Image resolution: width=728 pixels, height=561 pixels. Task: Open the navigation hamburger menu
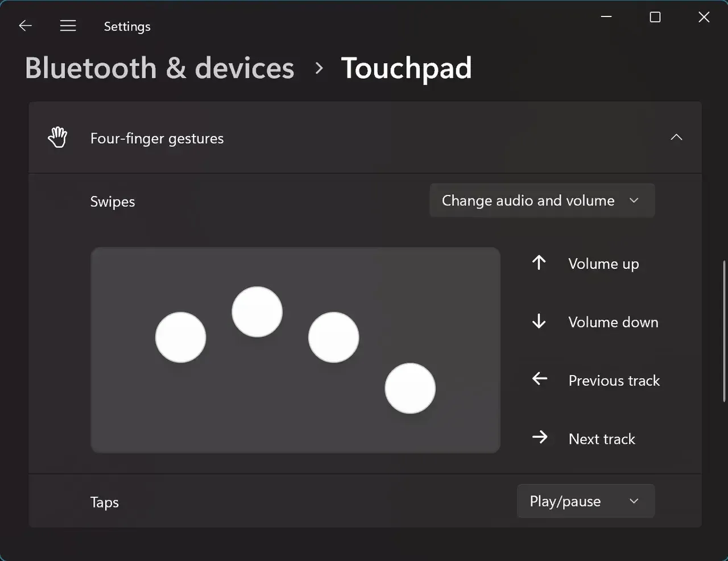[68, 25]
